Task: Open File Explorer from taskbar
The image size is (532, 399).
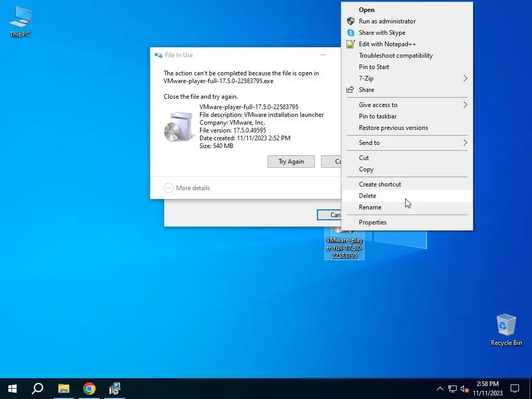Action: point(63,389)
